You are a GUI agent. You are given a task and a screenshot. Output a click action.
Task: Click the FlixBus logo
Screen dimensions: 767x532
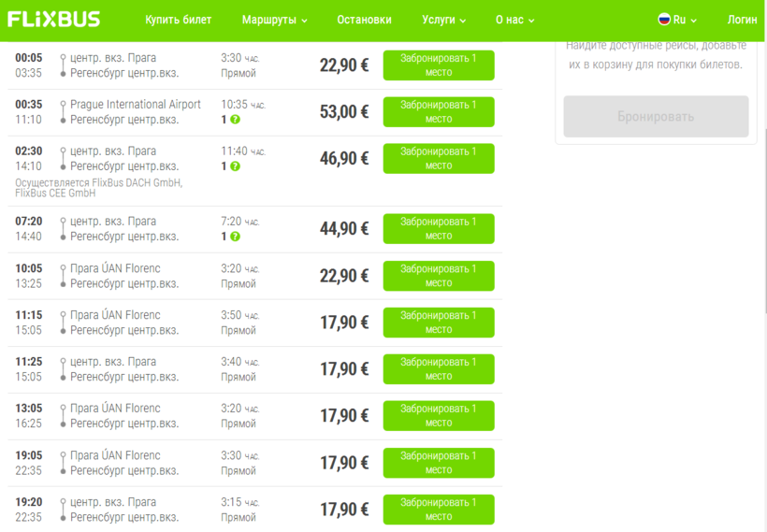pos(54,19)
